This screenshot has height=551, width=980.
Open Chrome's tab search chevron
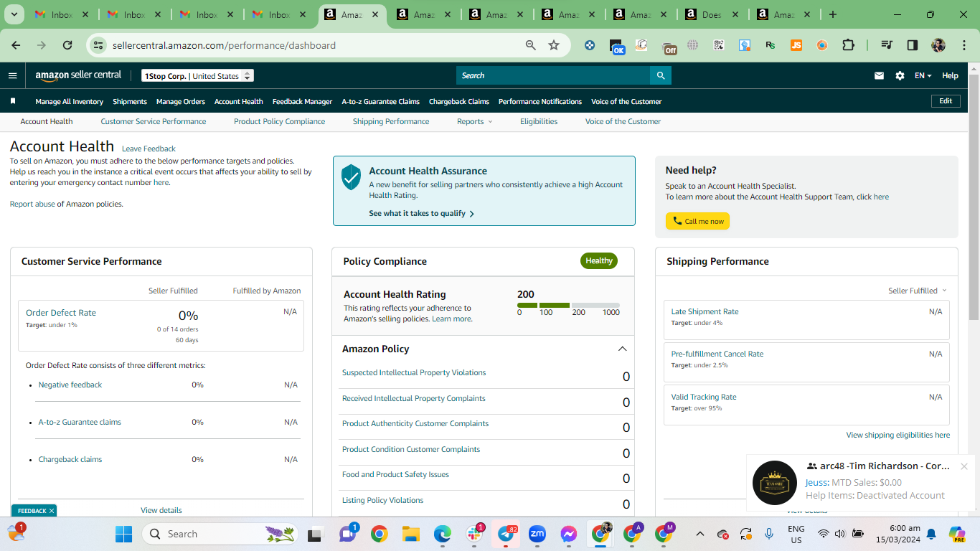(x=15, y=14)
